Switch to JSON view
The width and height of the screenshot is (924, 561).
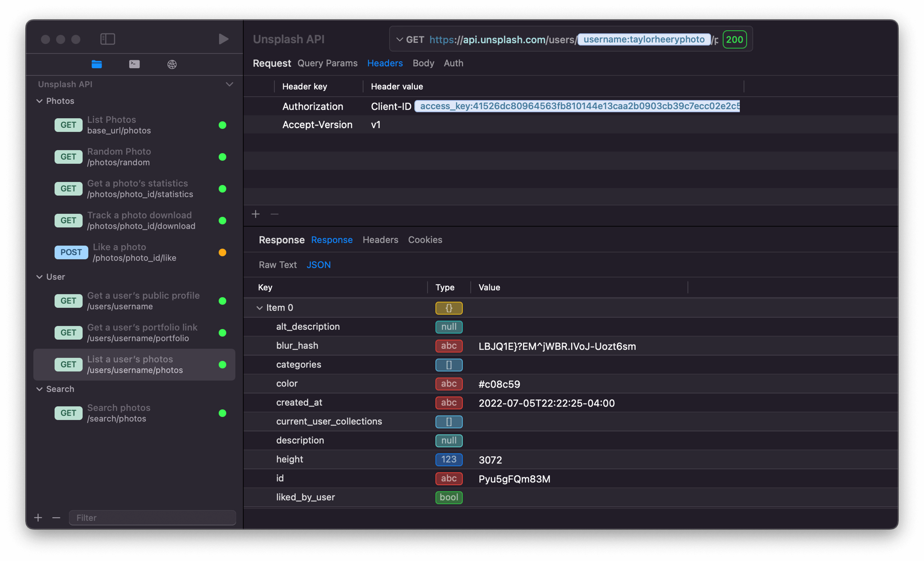click(319, 265)
